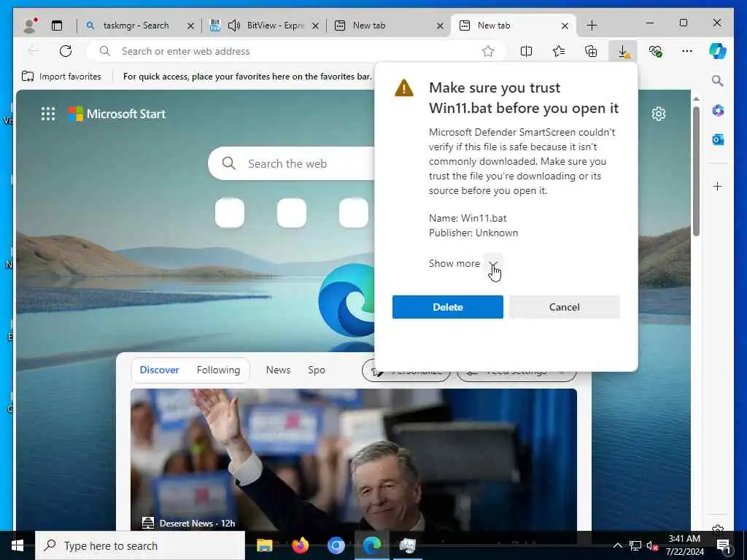The height and width of the screenshot is (560, 747).
Task: Switch to the taskmgr - Search tab
Action: click(136, 26)
